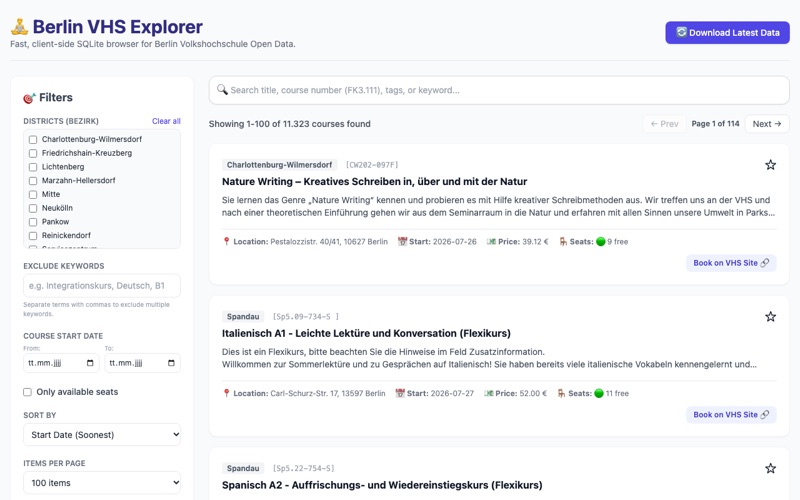Click the location pin for Pestalozzistr. 40/41
The height and width of the screenshot is (500, 800).
click(227, 241)
